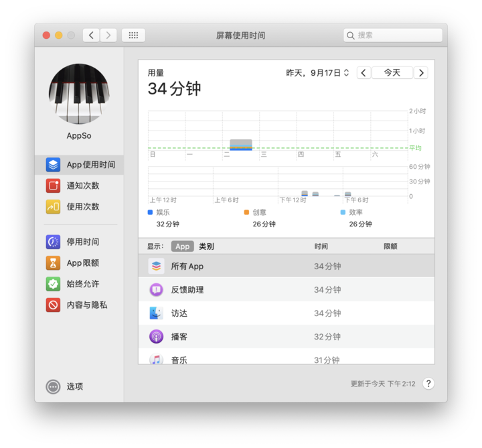Click the AppSo piano profile picture
This screenshot has width=482, height=448.
point(79,94)
